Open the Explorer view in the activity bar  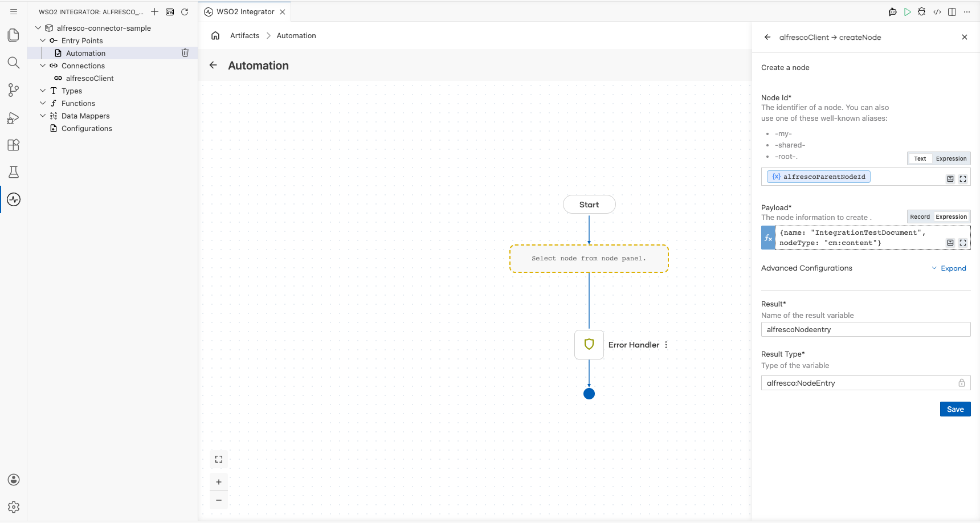pos(14,35)
